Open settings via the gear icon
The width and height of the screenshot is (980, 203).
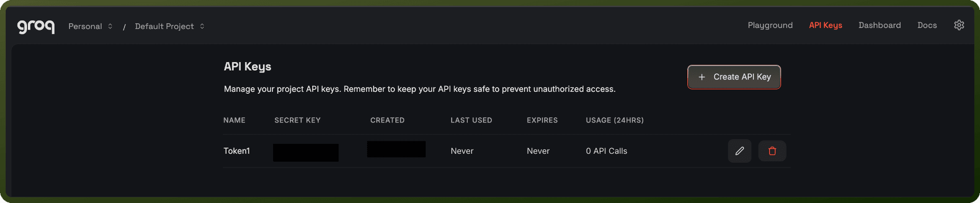point(959,25)
